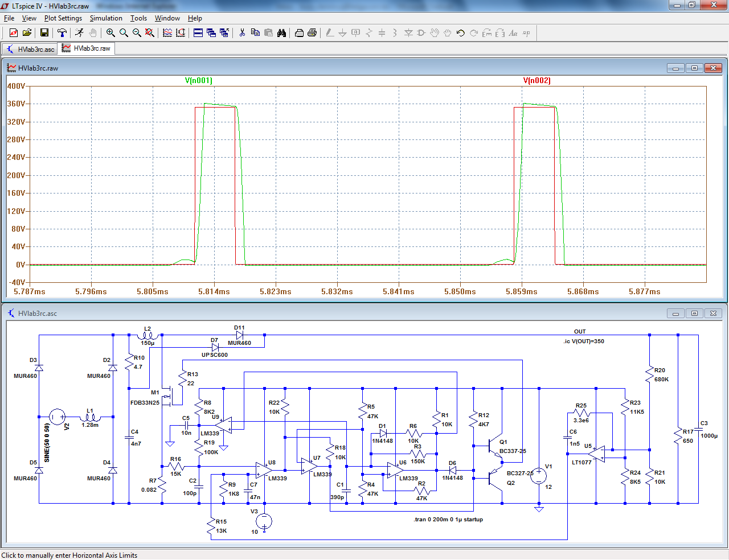
Task: Open the Control Panel hammer icon
Action: click(x=62, y=33)
